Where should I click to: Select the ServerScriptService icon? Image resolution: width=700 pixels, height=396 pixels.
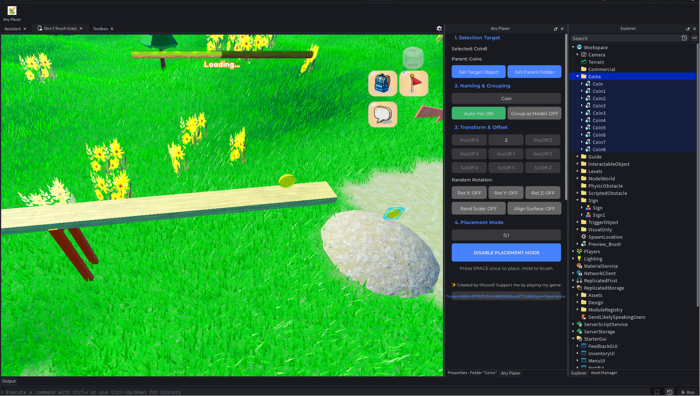579,324
